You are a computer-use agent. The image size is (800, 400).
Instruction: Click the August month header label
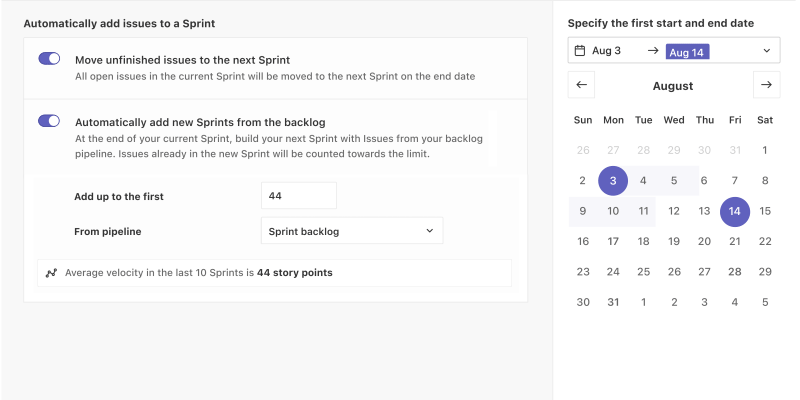(x=673, y=86)
